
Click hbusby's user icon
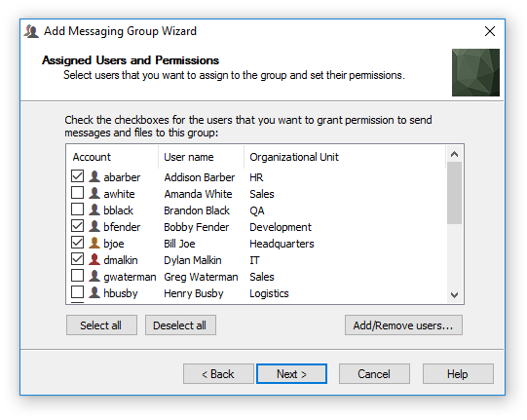coord(94,292)
